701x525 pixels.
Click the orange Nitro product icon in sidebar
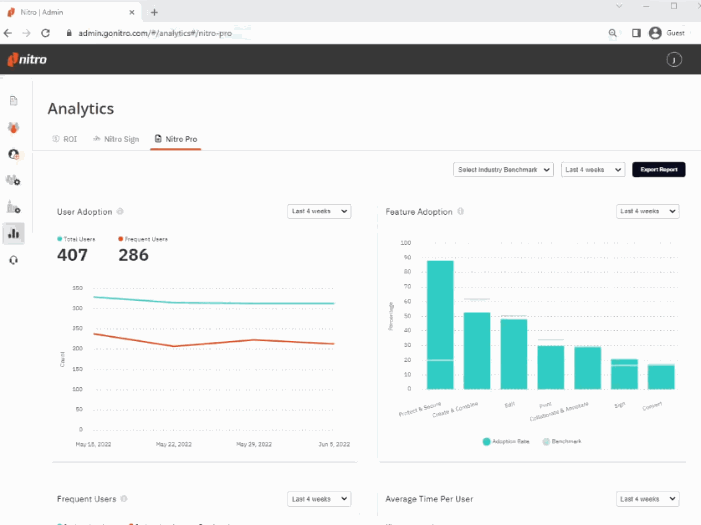14,128
